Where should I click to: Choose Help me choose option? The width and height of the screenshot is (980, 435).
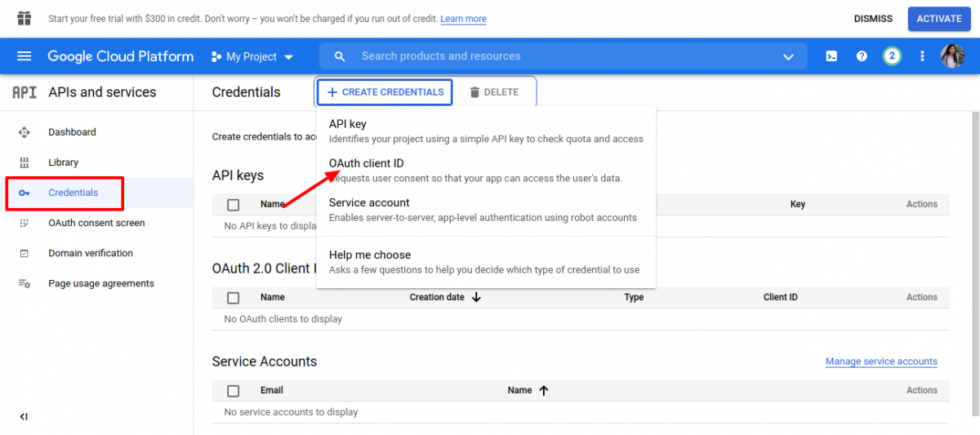click(486, 261)
